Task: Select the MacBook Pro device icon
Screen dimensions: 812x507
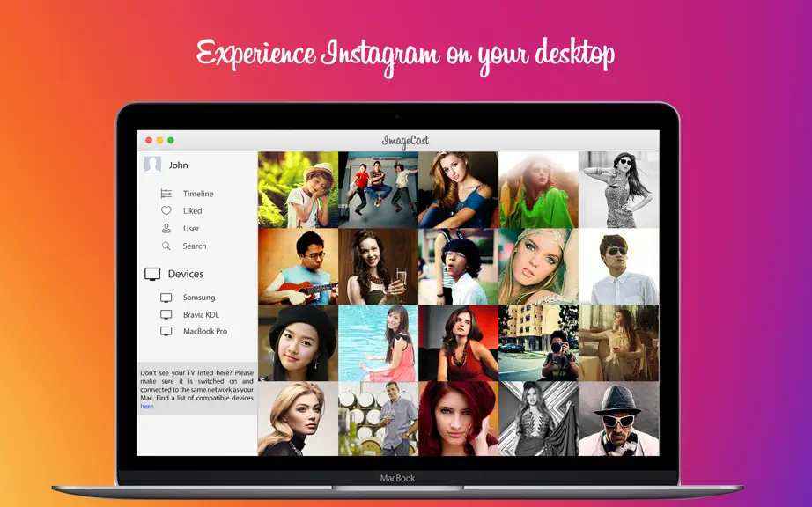Action: [166, 331]
